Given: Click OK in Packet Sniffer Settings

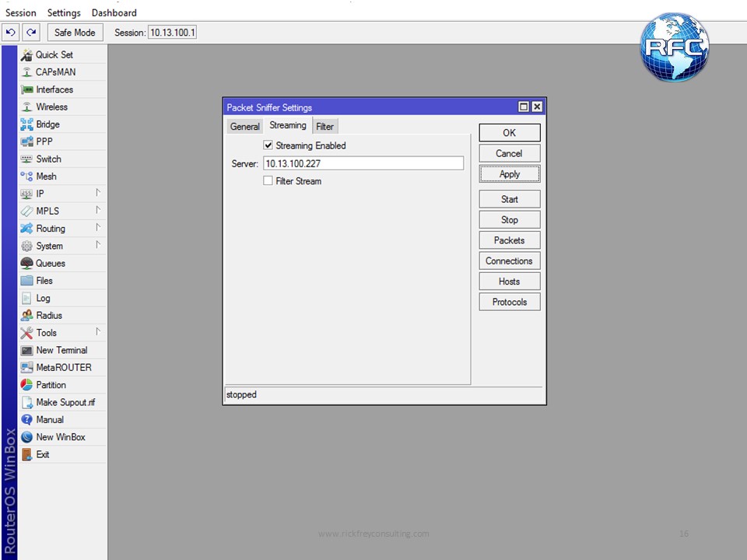Looking at the screenshot, I should pyautogui.click(x=509, y=133).
